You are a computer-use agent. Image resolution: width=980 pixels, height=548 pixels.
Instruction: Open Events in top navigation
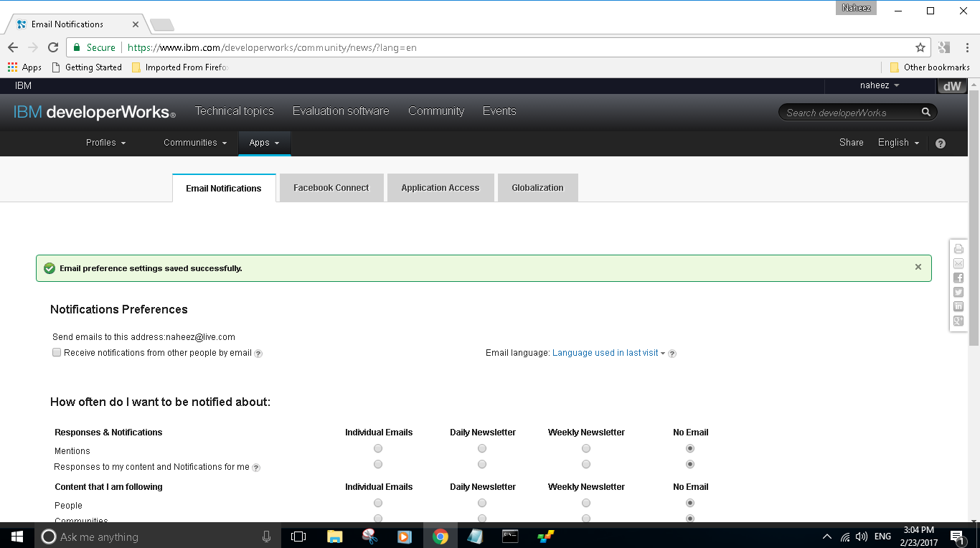pyautogui.click(x=499, y=111)
